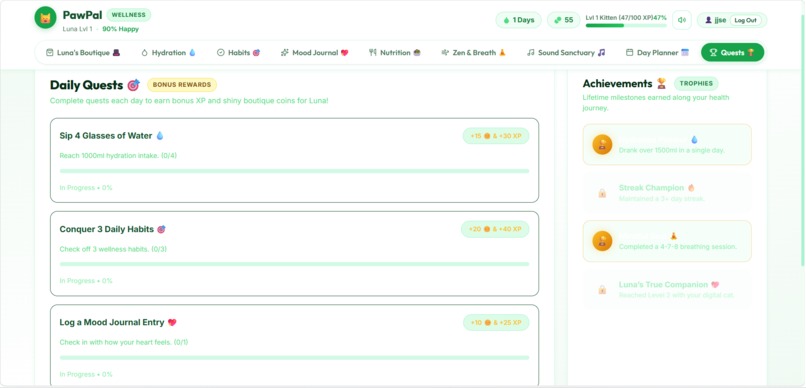Open the Luna's Boutique tab
The height and width of the screenshot is (388, 806).
pos(83,52)
